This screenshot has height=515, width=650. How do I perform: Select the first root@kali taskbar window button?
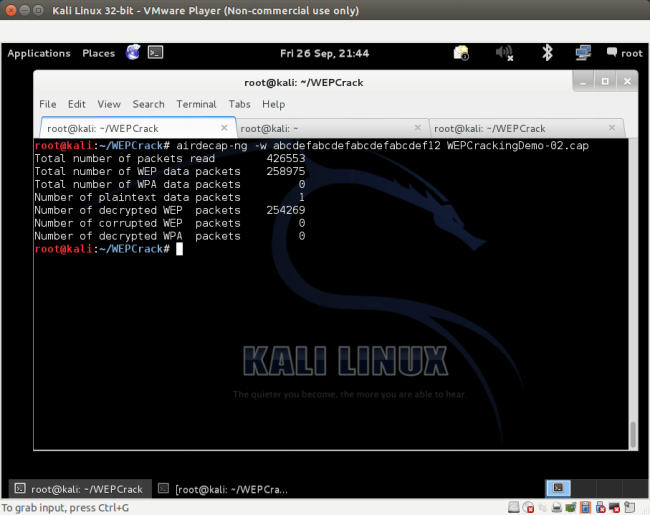[78, 489]
